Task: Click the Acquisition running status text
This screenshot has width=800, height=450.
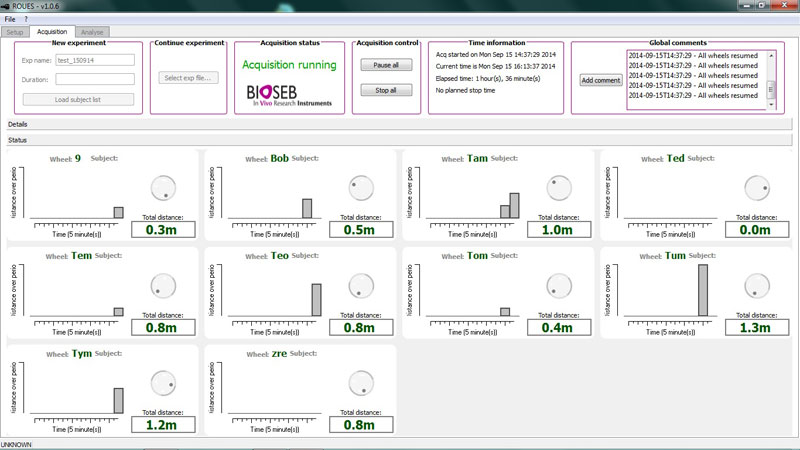Action: pyautogui.click(x=289, y=65)
